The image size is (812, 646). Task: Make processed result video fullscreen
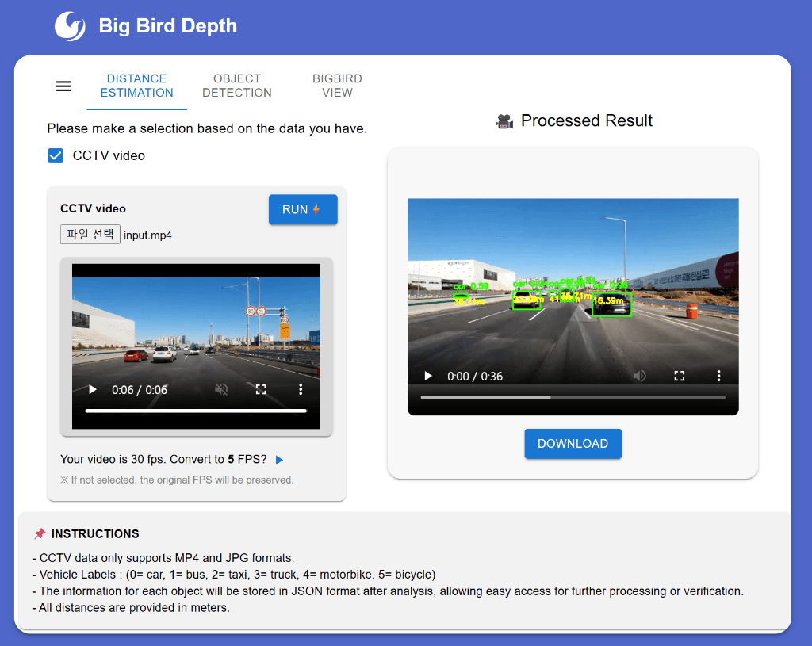tap(679, 376)
